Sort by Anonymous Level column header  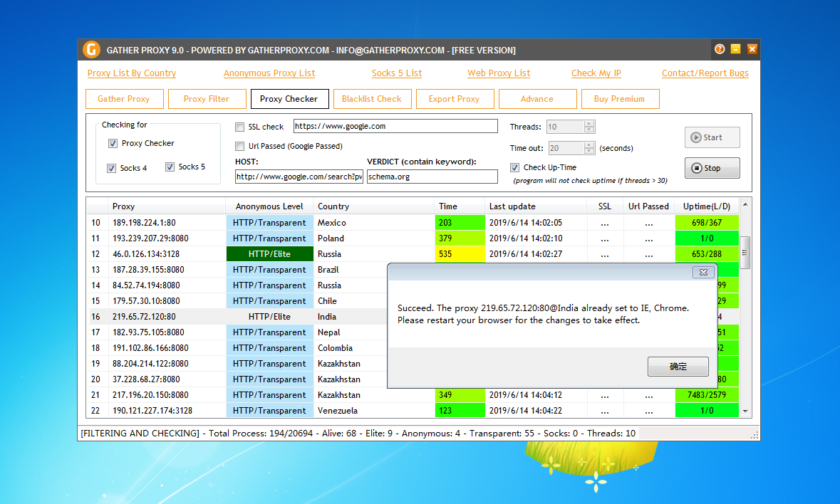269,206
